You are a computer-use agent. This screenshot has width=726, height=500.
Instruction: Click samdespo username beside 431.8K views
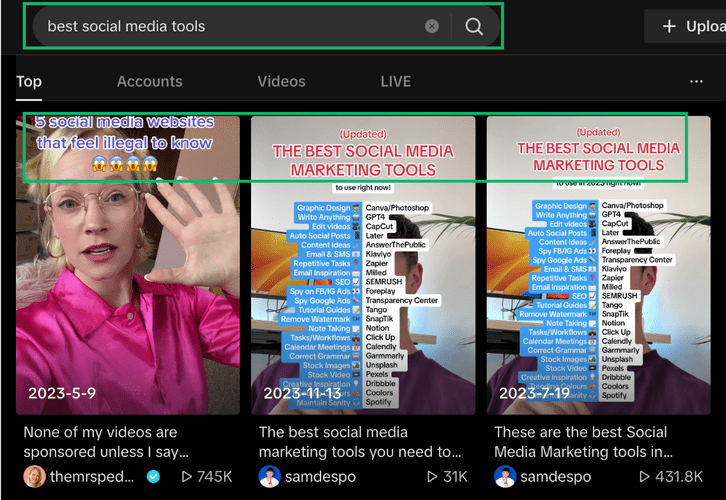pos(556,476)
